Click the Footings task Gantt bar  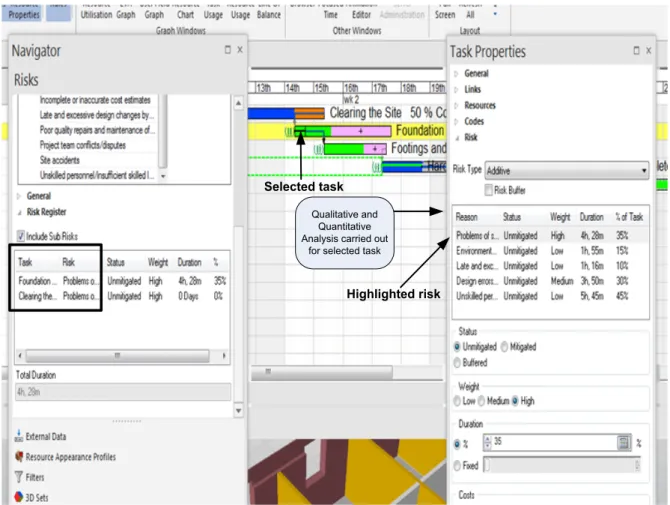pos(355,149)
